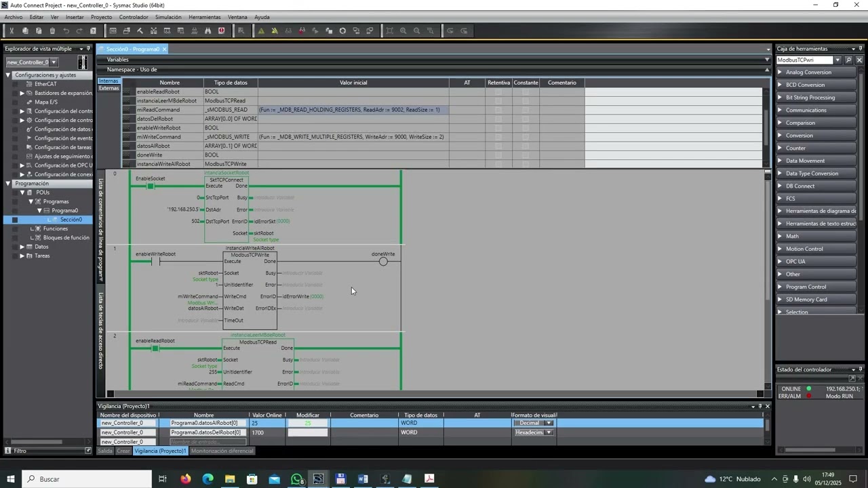The width and height of the screenshot is (868, 488).
Task: Toggle Retentiva checkbox for doneWrite row
Action: [498, 155]
